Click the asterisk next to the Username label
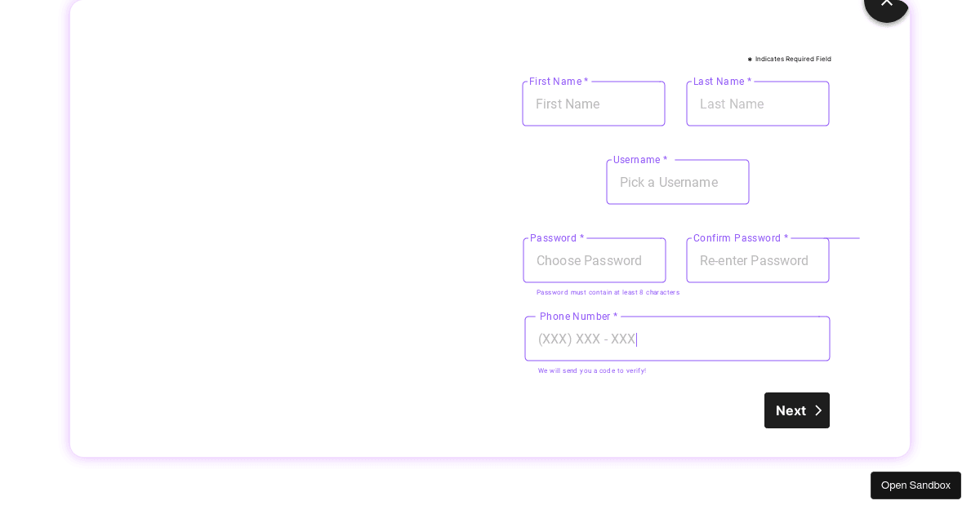 point(665,160)
